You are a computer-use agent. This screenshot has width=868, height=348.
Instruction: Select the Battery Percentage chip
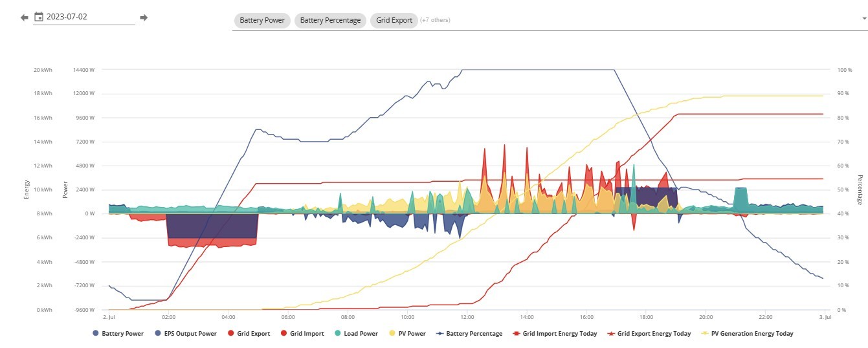(x=330, y=20)
